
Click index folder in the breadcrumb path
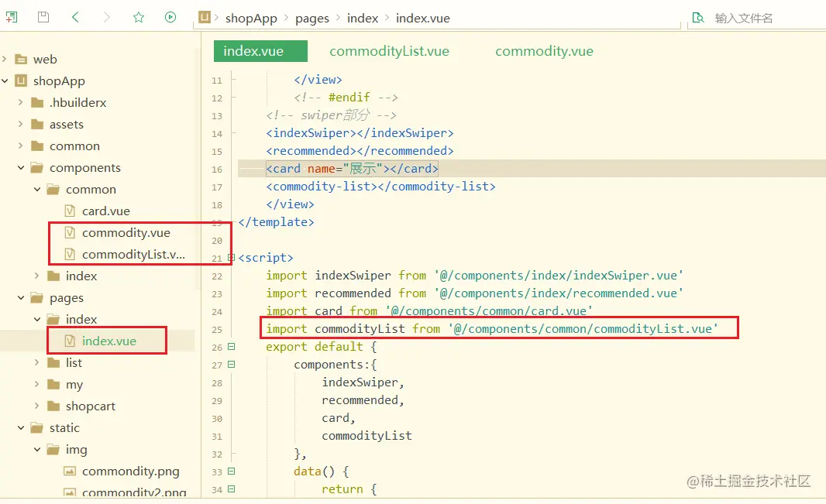(x=363, y=19)
